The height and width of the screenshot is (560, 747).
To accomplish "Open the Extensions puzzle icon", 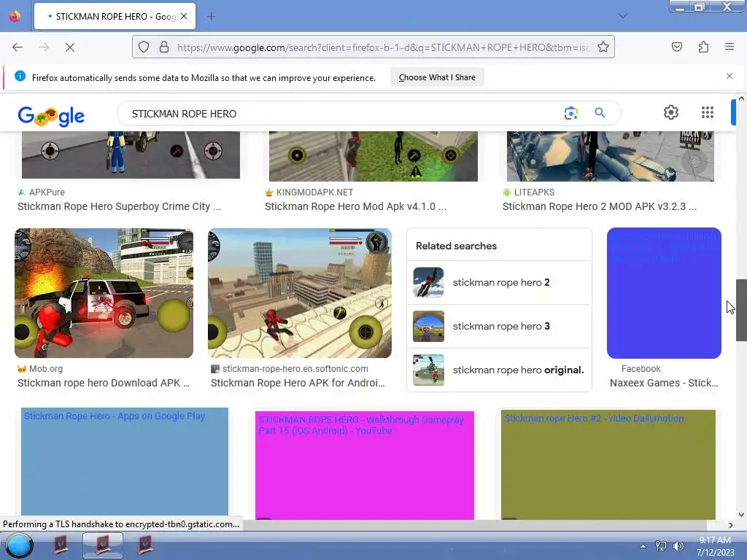I will click(703, 47).
